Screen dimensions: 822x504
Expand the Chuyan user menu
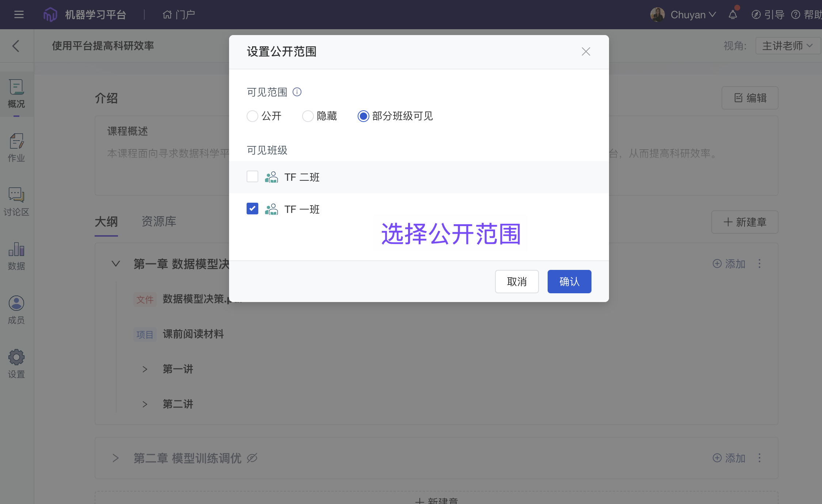click(692, 15)
